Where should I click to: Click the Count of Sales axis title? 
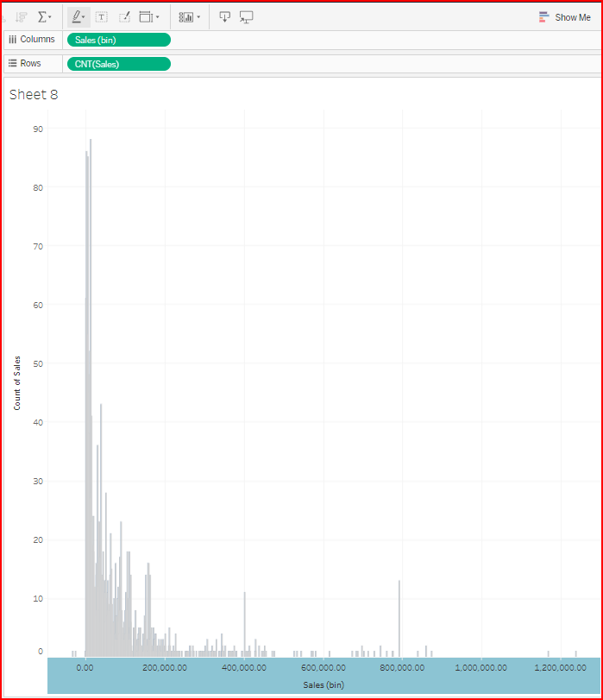(17, 382)
